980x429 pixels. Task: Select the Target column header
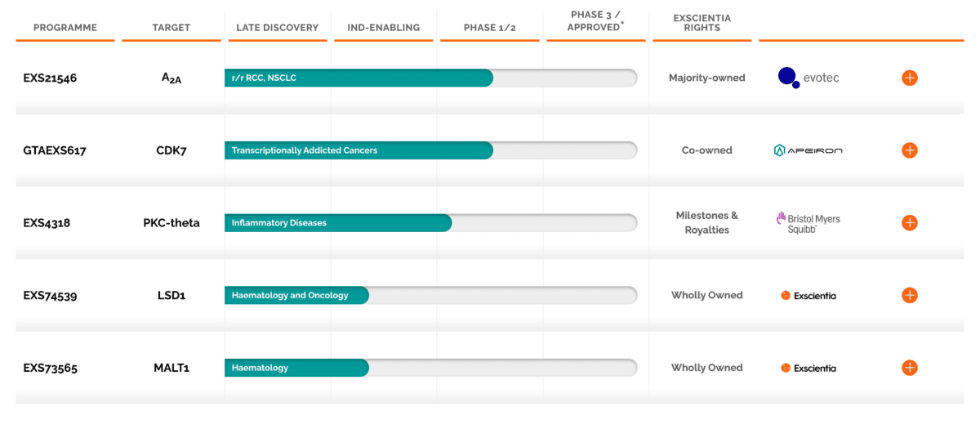click(171, 28)
